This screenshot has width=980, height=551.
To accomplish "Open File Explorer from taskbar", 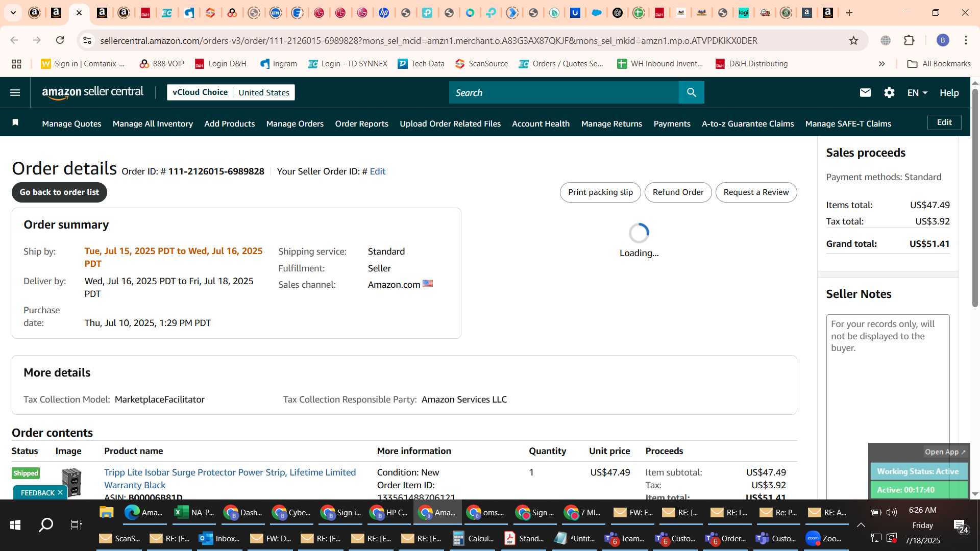I will pyautogui.click(x=106, y=512).
